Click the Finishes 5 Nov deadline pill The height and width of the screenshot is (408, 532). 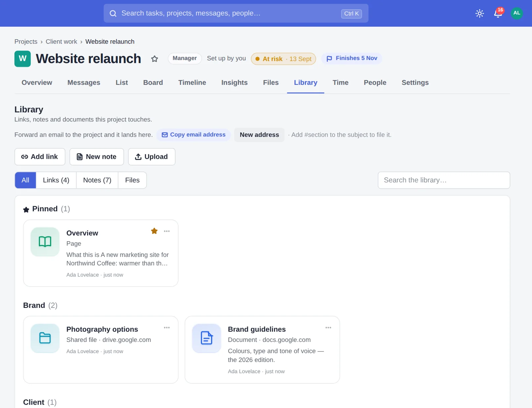352,58
